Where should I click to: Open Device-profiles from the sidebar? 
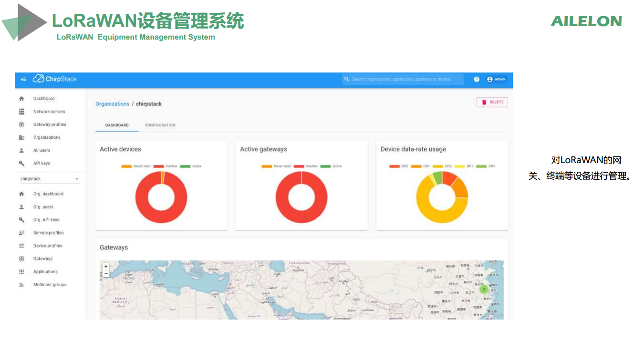tap(48, 246)
